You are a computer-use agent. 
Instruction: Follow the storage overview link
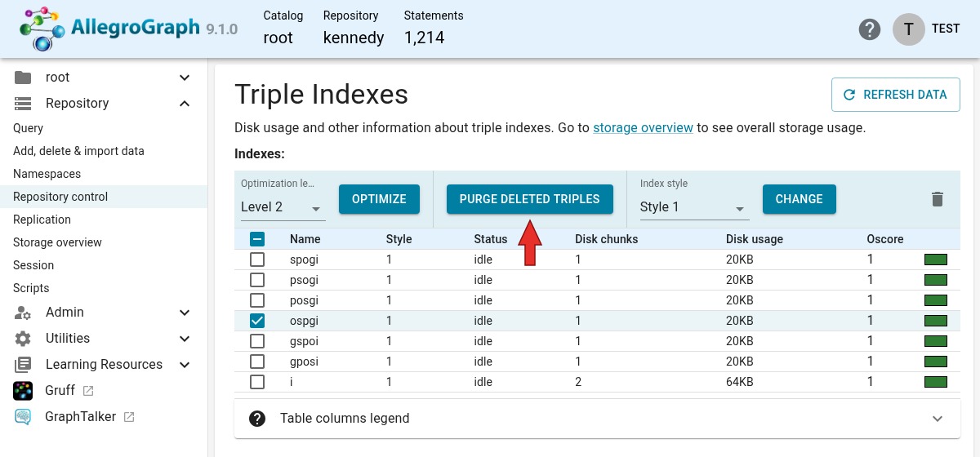click(x=643, y=128)
